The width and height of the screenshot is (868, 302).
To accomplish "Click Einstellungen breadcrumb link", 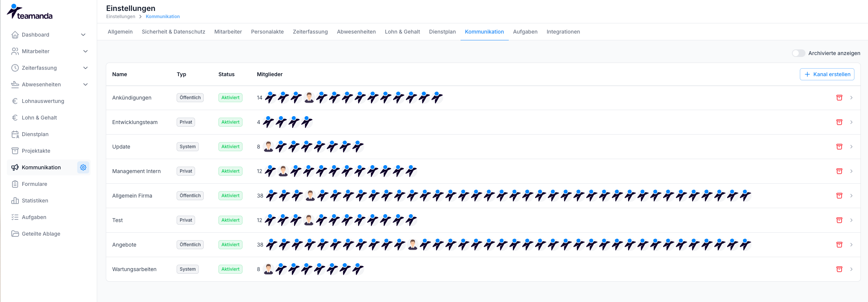I will [121, 17].
